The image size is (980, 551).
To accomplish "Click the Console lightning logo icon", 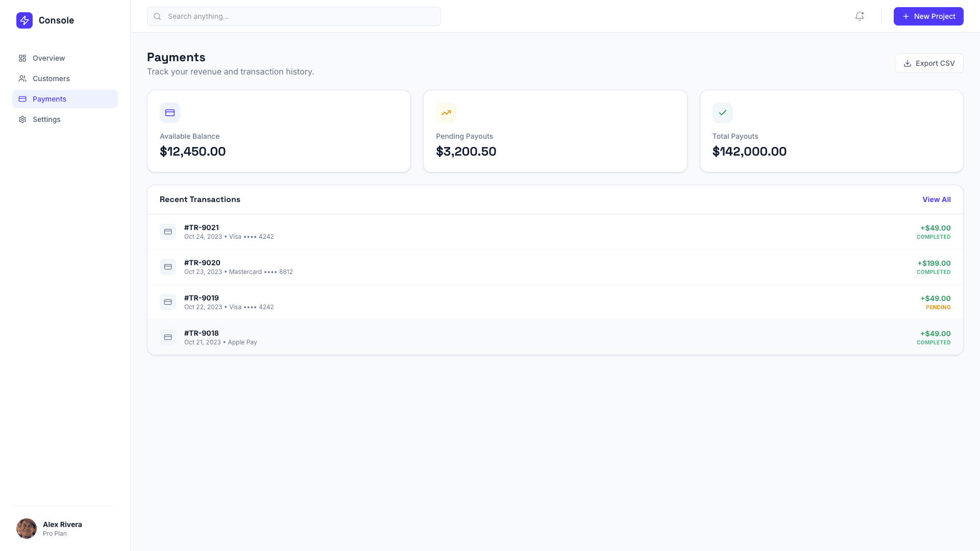I will pyautogui.click(x=24, y=20).
